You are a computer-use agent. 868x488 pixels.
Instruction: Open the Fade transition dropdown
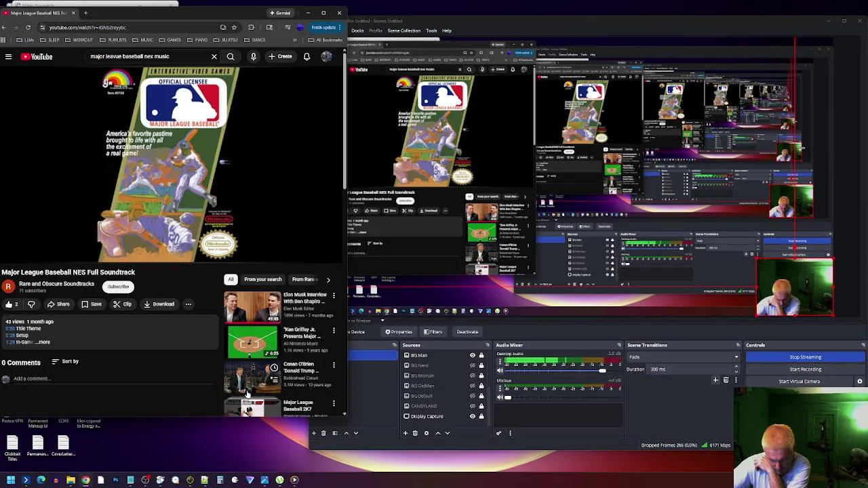[x=683, y=357]
